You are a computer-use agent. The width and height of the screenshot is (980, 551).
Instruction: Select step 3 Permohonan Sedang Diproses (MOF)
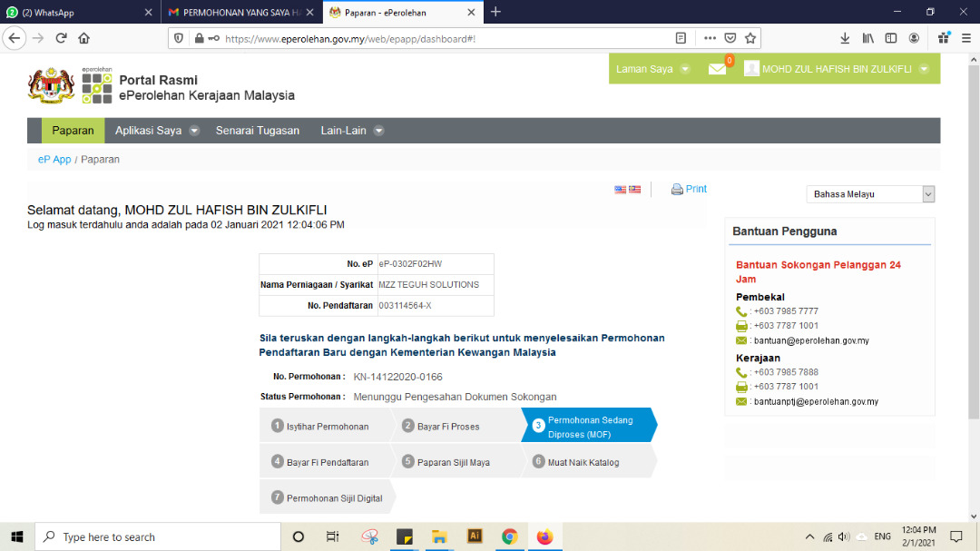(x=589, y=426)
